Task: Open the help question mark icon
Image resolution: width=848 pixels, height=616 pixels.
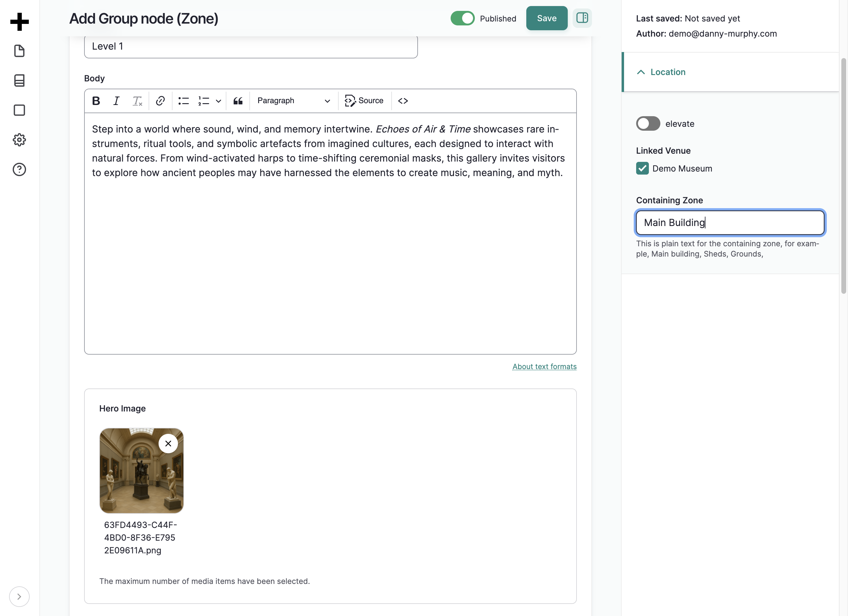Action: pyautogui.click(x=19, y=169)
